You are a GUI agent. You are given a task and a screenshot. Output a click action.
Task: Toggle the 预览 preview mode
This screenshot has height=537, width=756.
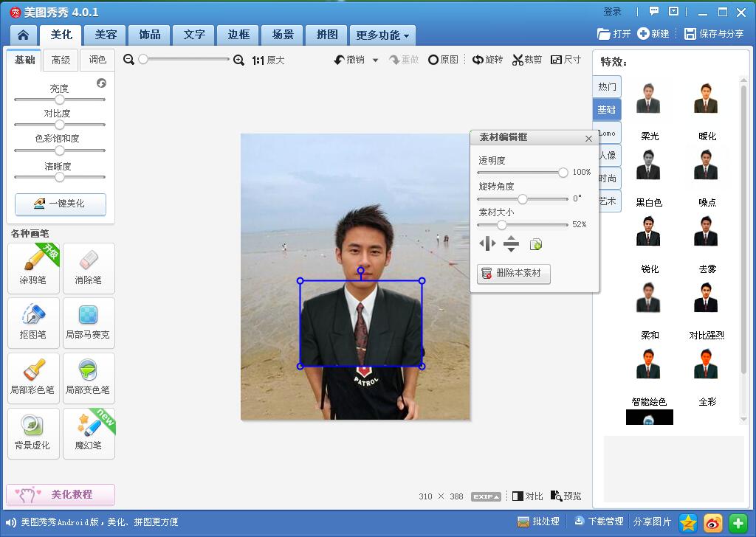pos(566,496)
